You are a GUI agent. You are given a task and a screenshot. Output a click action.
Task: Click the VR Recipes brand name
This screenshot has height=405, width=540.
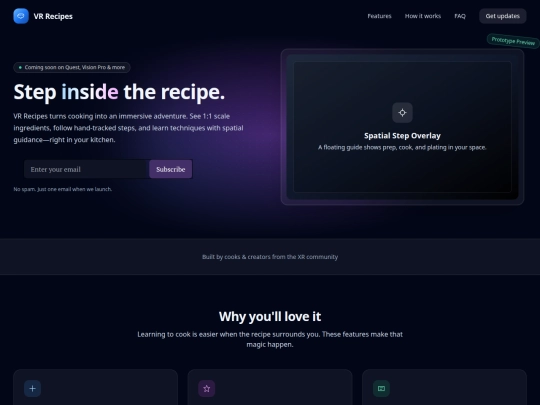tap(53, 16)
